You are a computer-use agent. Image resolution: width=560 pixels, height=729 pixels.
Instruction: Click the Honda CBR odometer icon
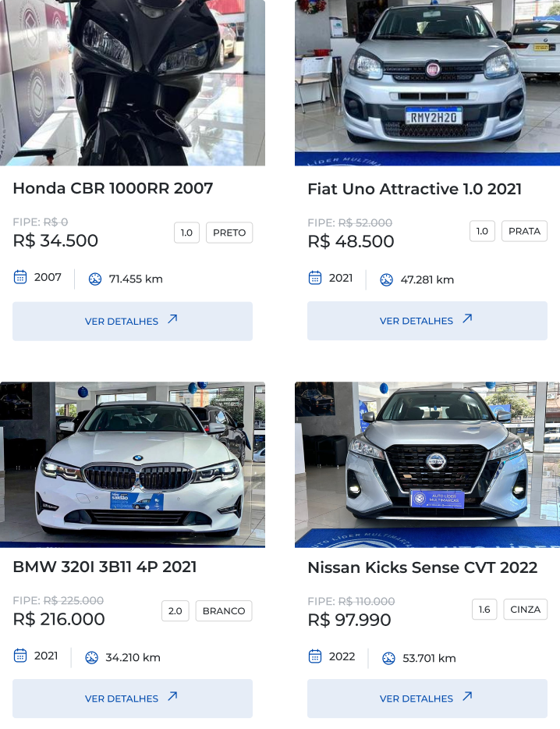[x=95, y=279]
